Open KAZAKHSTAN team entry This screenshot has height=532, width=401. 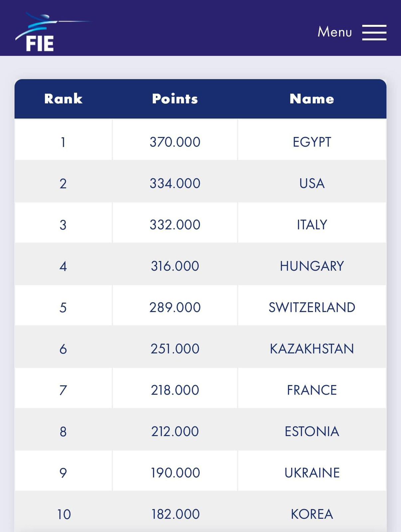click(312, 349)
